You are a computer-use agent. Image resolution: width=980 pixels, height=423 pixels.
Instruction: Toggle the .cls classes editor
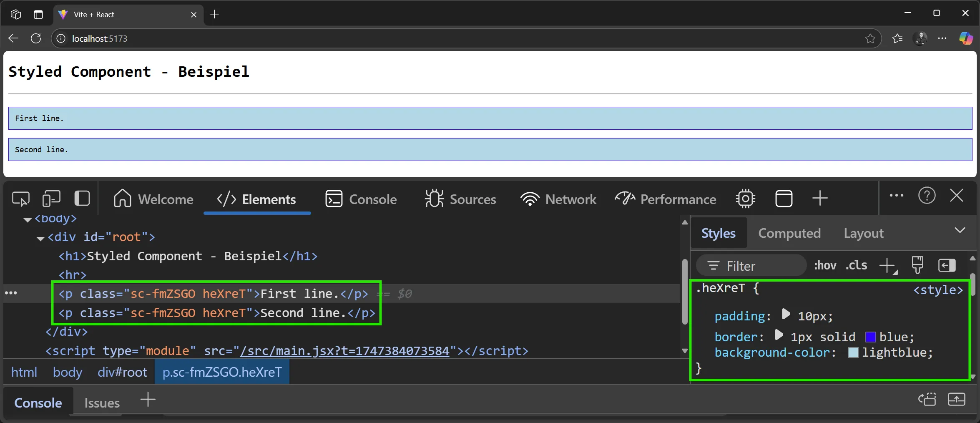[x=856, y=265]
